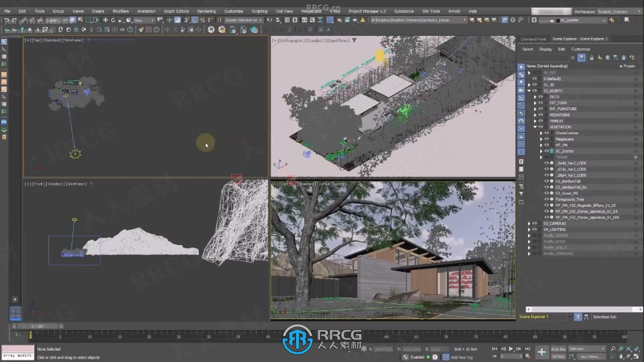Open the Rendering menu
The height and width of the screenshot is (362, 644).
[206, 11]
